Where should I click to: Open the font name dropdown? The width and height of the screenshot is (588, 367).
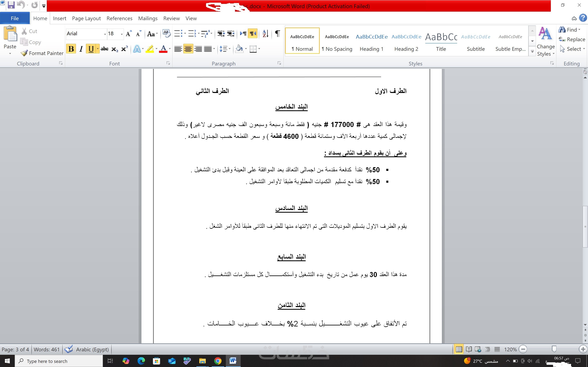105,34
